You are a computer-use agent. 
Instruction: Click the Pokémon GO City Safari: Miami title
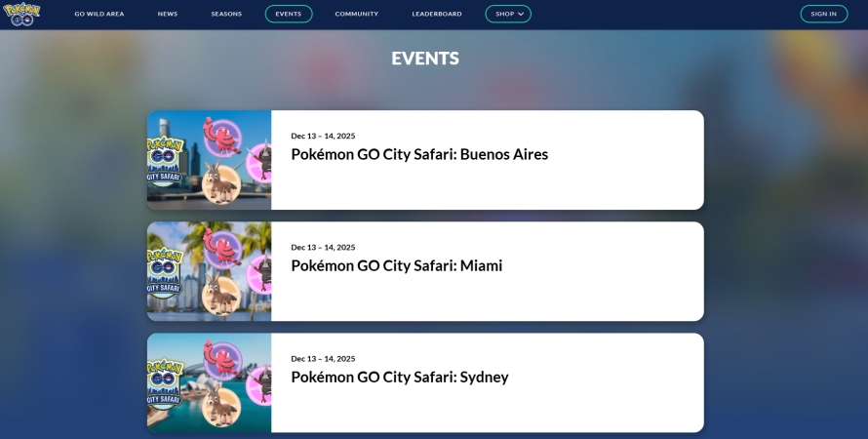coord(397,265)
